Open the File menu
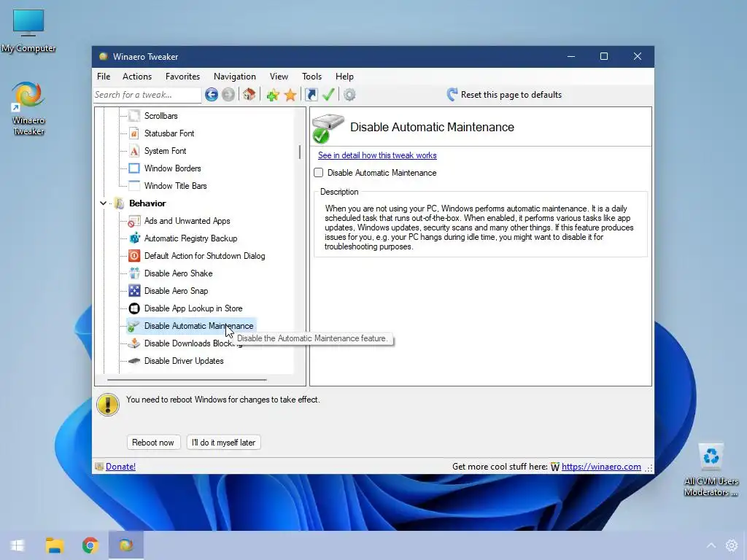The height and width of the screenshot is (560, 747). (104, 76)
